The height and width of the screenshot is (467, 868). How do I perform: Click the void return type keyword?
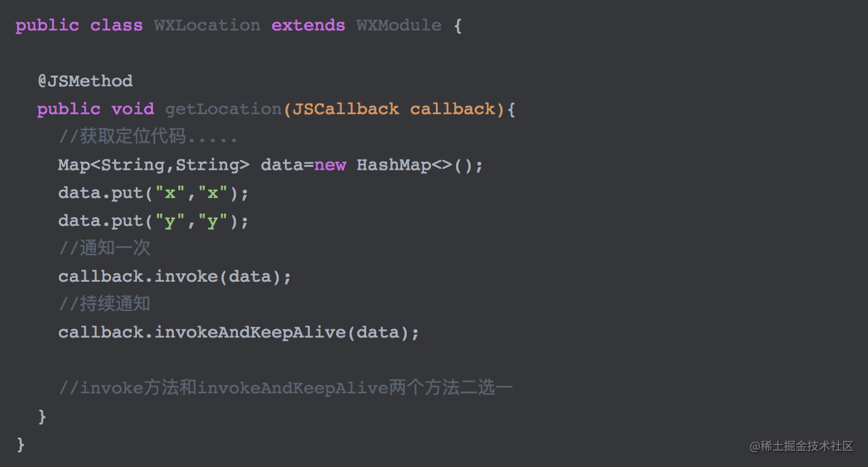coord(133,109)
